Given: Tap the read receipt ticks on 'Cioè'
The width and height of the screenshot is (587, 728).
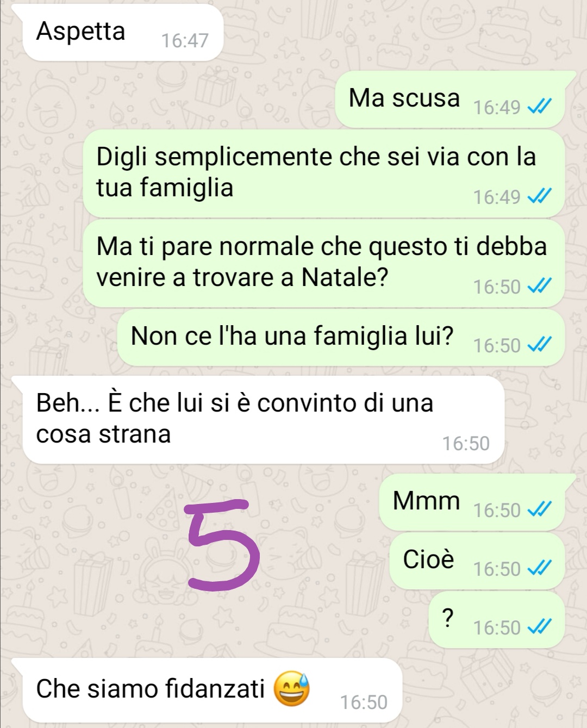Looking at the screenshot, I should tap(540, 568).
